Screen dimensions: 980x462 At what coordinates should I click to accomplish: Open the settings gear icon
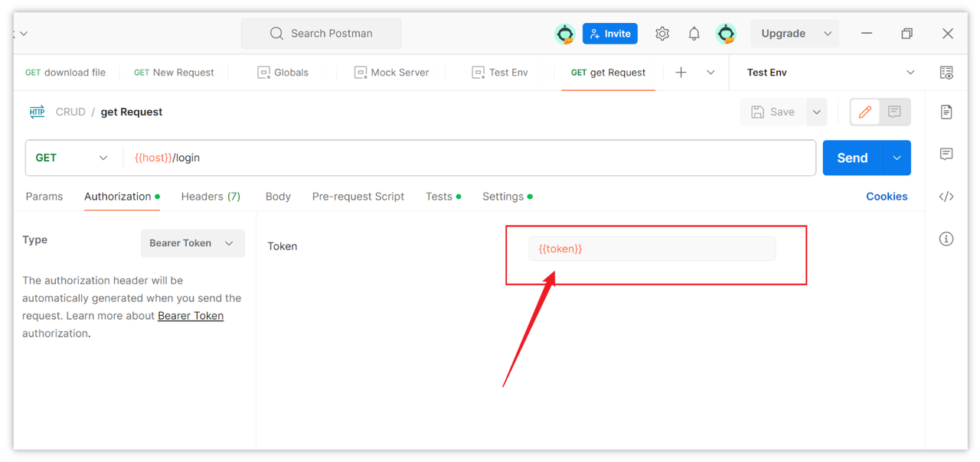click(x=662, y=34)
